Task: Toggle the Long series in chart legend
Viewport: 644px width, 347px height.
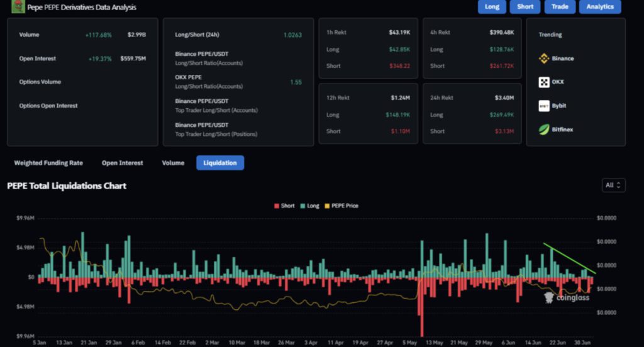Action: pyautogui.click(x=309, y=206)
